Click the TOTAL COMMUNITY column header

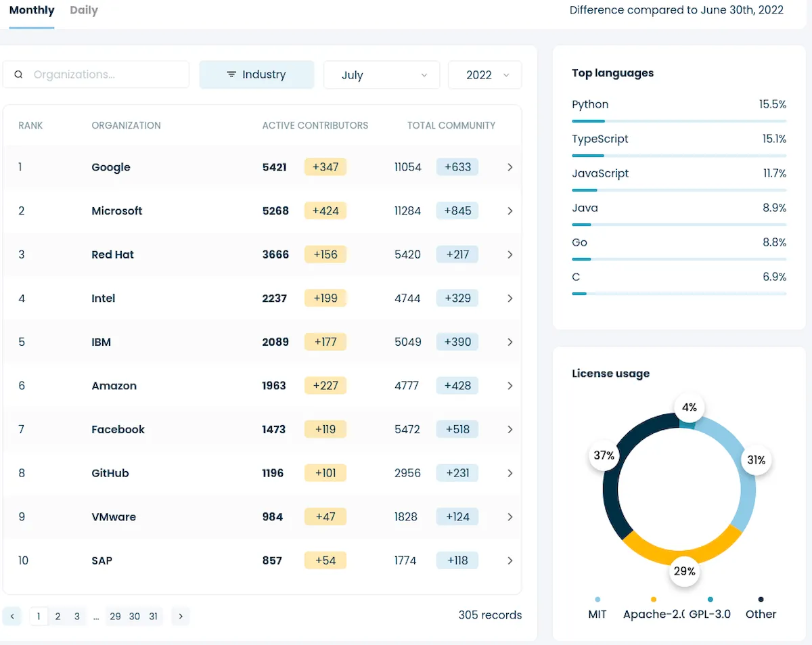[451, 126]
